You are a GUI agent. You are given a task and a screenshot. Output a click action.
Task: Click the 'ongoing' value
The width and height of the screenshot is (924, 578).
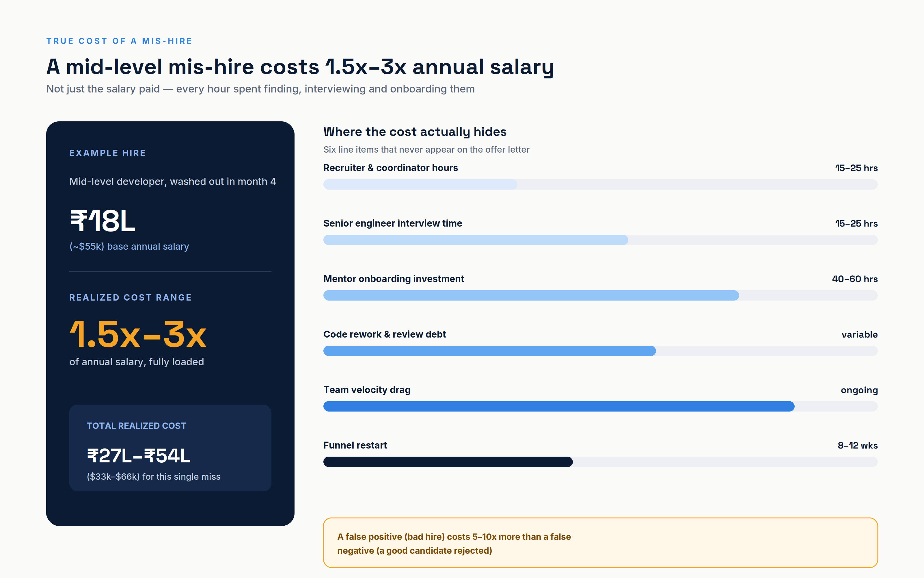(x=859, y=390)
